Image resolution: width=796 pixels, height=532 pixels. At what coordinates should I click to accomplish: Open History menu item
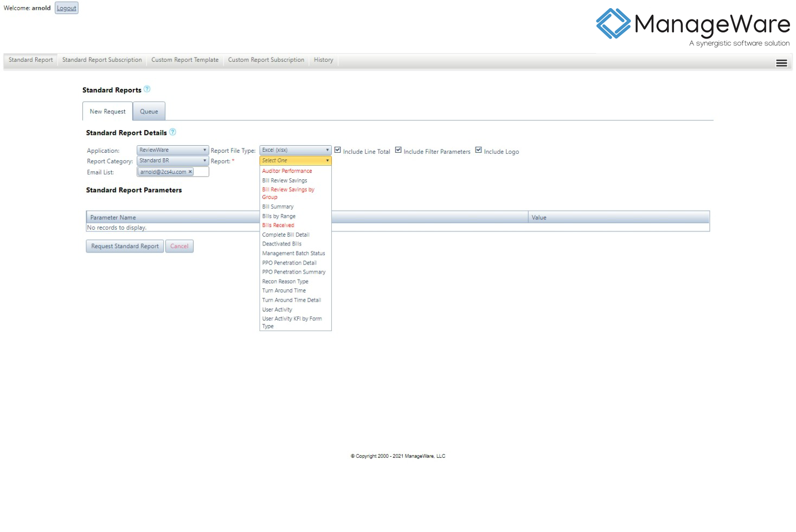324,60
